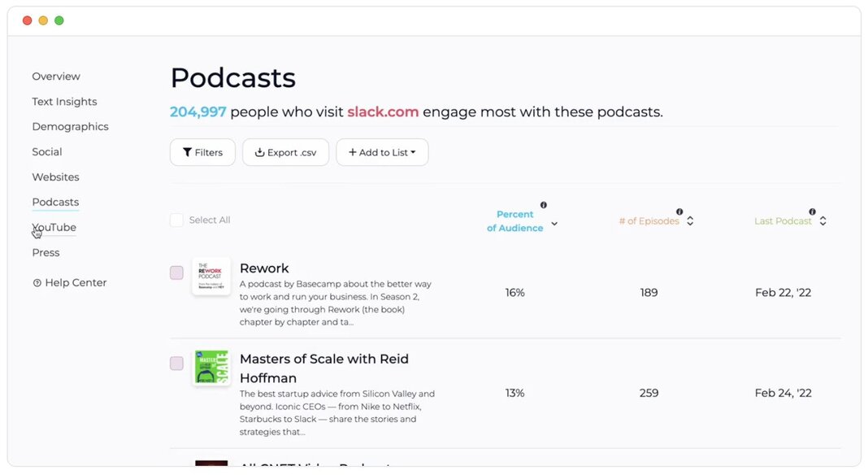Click the 204,997 audience count
This screenshot has height=475, width=868.
coord(197,112)
